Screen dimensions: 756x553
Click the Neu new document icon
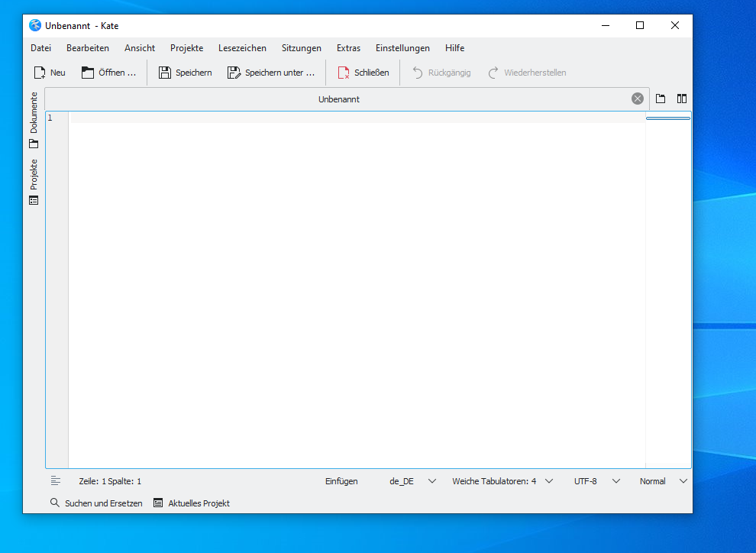point(40,73)
